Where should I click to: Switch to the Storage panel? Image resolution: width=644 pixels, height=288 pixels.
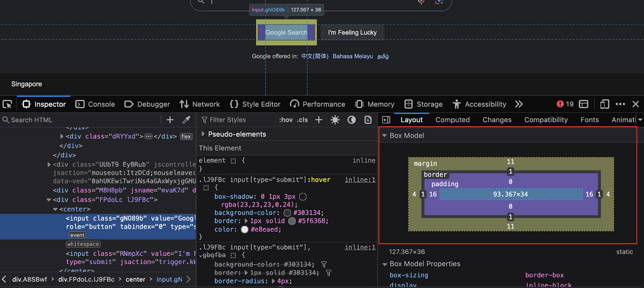(423, 104)
